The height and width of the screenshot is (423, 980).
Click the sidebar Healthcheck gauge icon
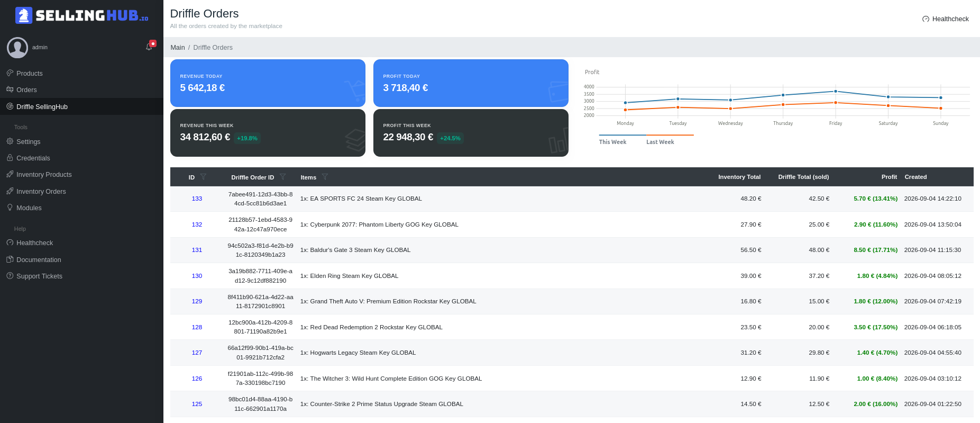[10, 242]
